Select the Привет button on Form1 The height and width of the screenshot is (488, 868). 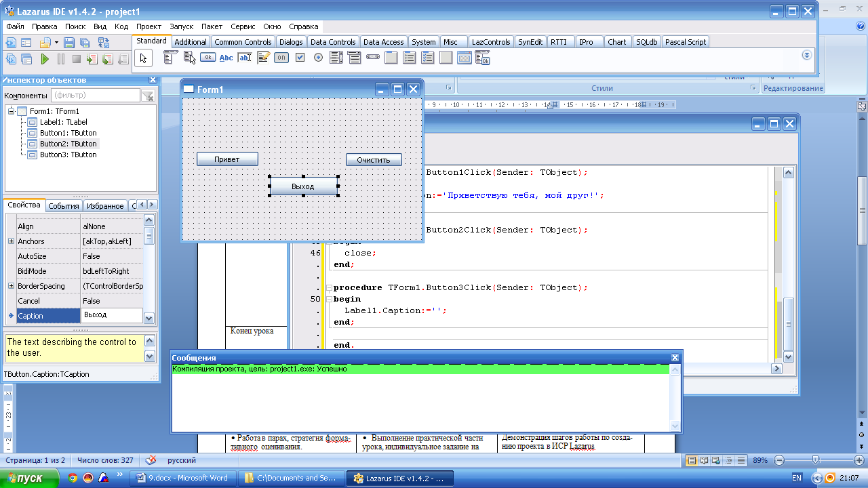(227, 160)
